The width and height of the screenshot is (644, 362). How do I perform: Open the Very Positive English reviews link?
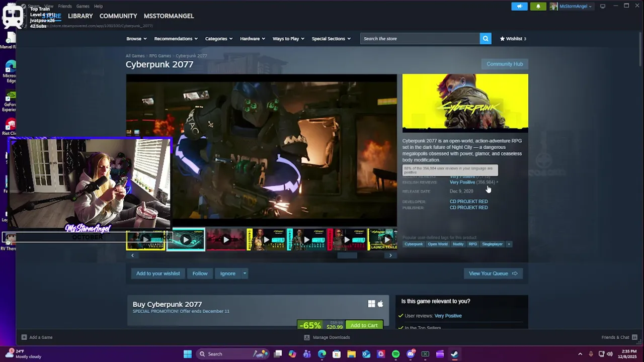[x=462, y=182]
